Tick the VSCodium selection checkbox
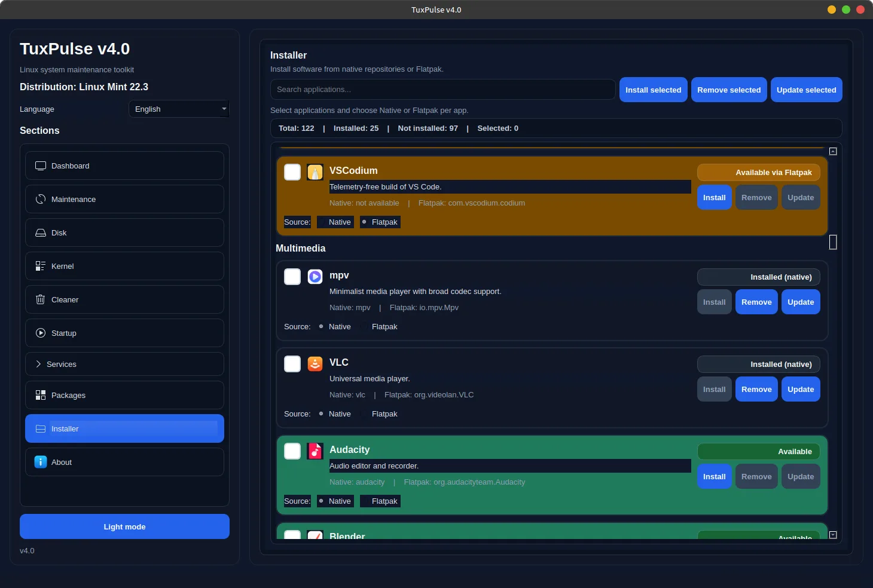 pos(292,172)
